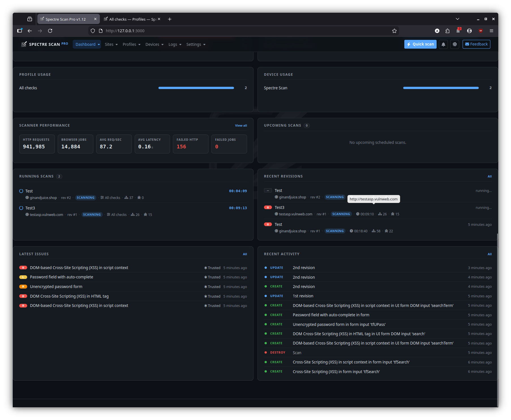
Task: Click the running spinner icon beside Test3
Action: tap(21, 208)
